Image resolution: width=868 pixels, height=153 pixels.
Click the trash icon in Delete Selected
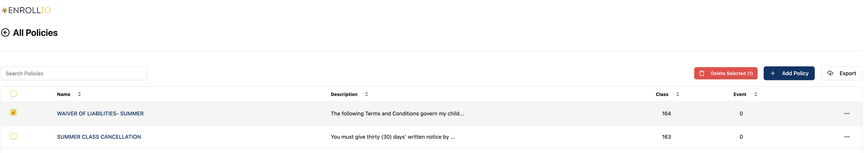(702, 73)
